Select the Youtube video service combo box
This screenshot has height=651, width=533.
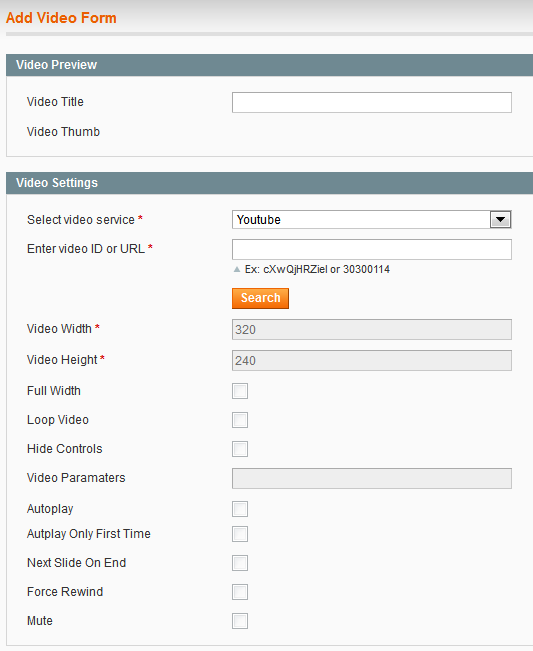click(372, 220)
